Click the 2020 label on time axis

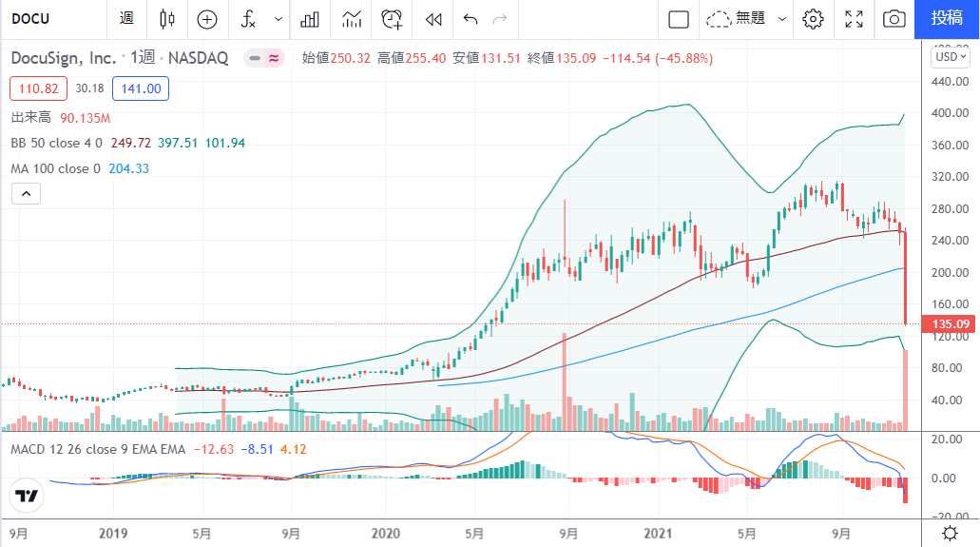(x=386, y=534)
